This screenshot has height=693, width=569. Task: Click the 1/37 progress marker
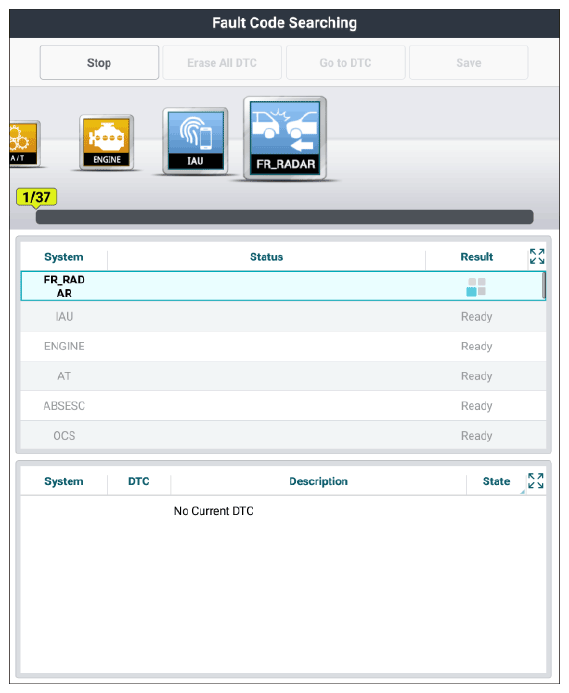click(36, 197)
